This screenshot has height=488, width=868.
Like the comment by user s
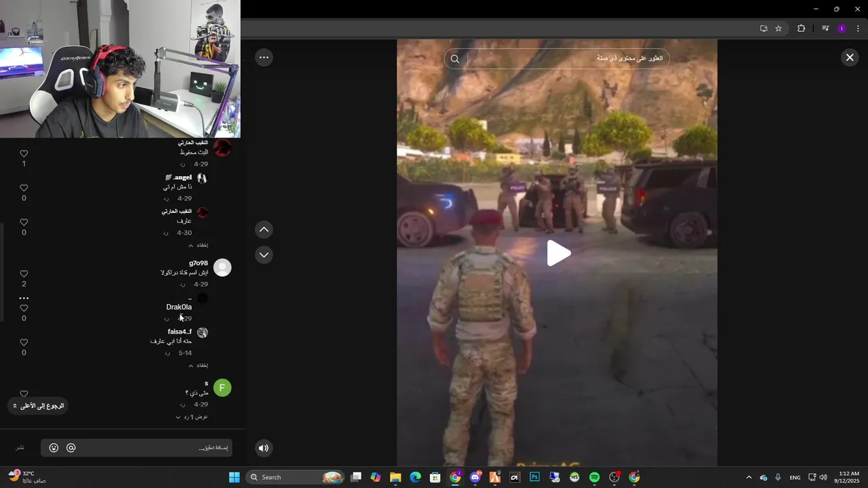point(24,394)
